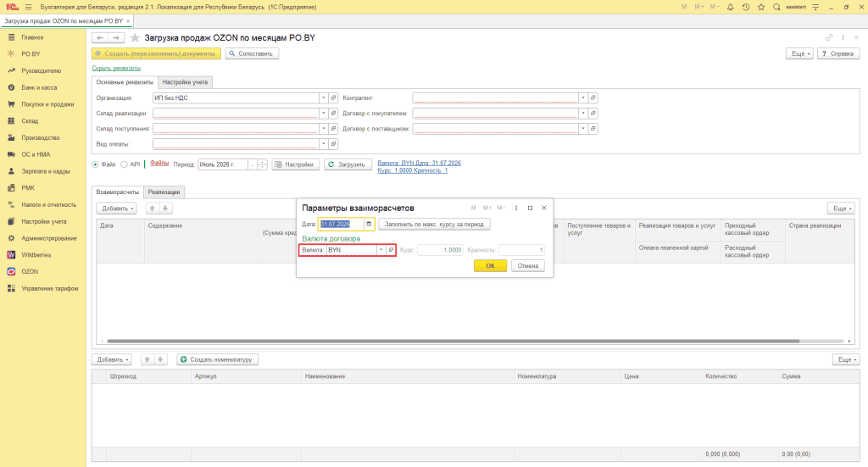Viewport: 868px width, 467px height.
Task: Click the Загрузить button
Action: (348, 164)
